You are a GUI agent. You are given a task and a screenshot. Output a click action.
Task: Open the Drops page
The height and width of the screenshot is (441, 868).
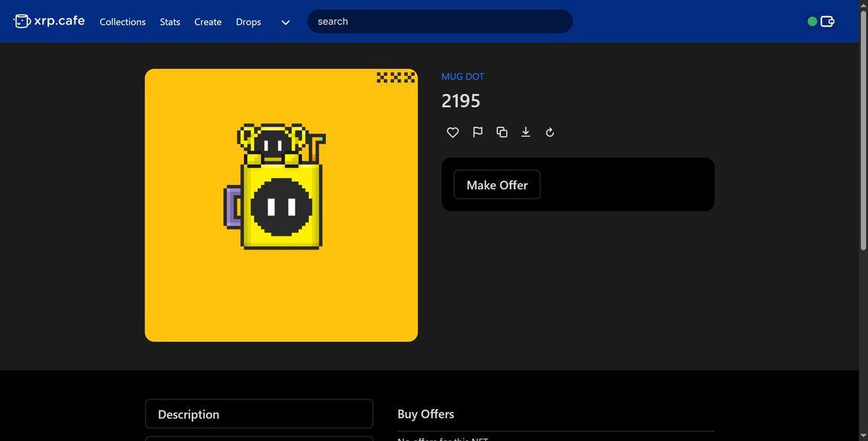coord(248,22)
